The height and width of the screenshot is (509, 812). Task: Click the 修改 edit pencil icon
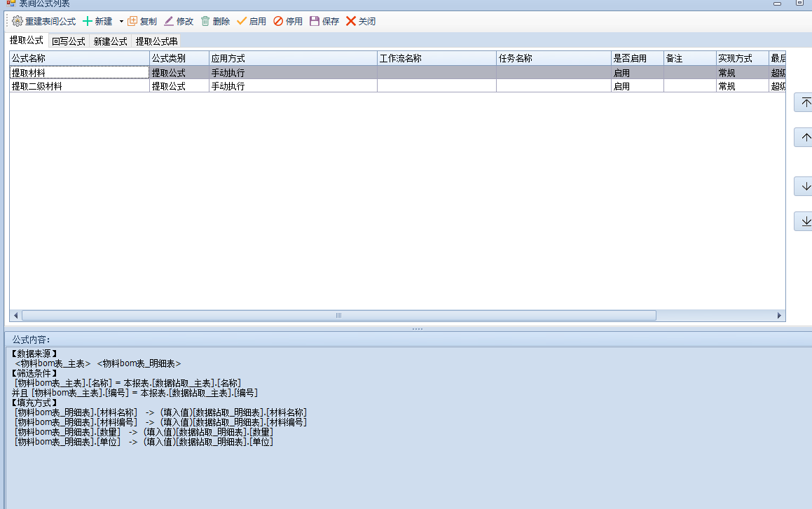[169, 22]
